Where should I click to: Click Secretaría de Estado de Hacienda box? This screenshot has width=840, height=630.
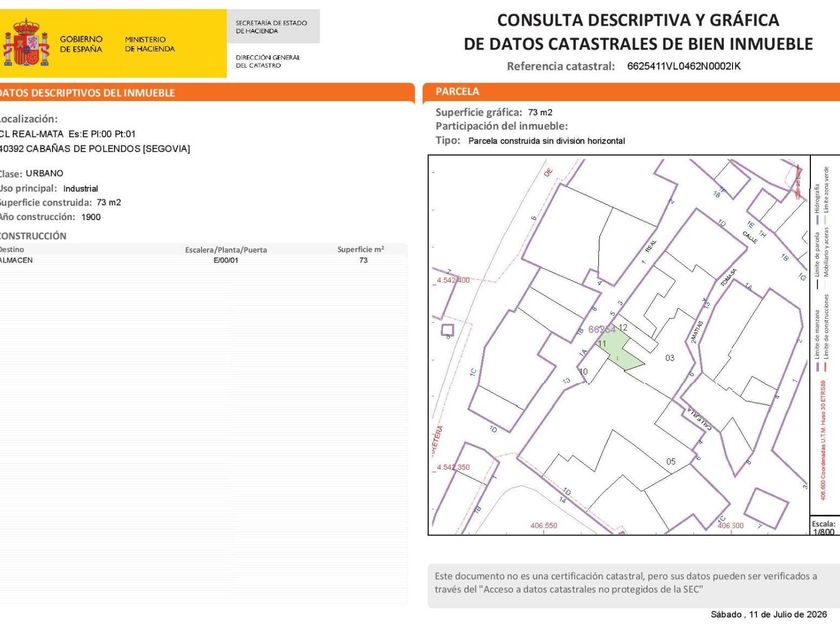[273, 27]
